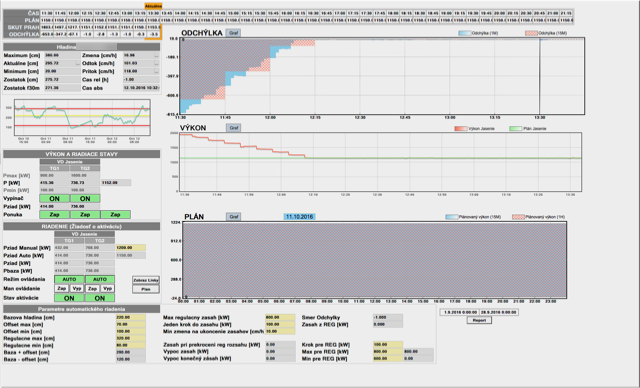Open the Zmena value ellipsis button
This screenshot has height=388, width=640.
[156, 55]
